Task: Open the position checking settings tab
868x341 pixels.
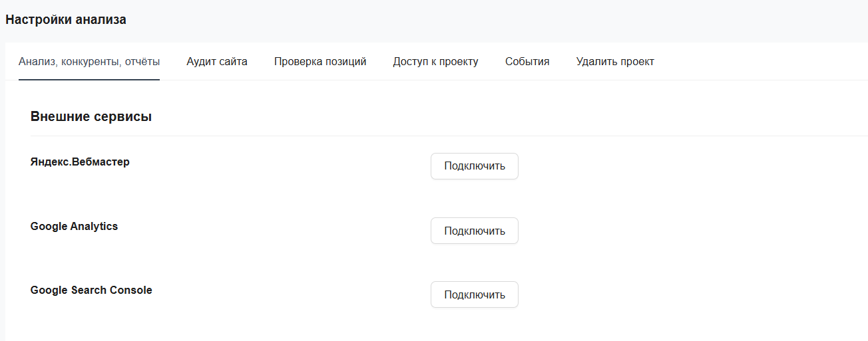Action: pyautogui.click(x=320, y=62)
